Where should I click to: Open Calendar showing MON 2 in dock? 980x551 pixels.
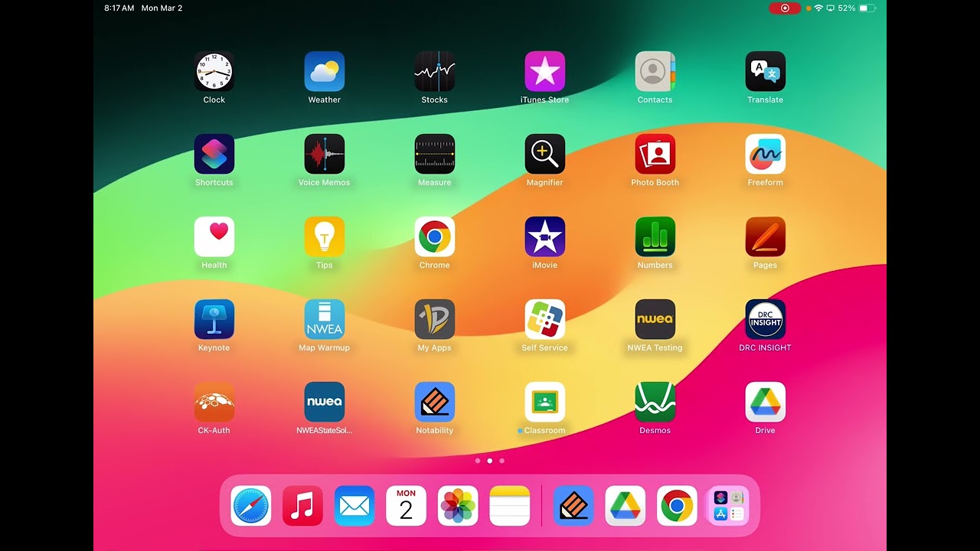coord(407,506)
